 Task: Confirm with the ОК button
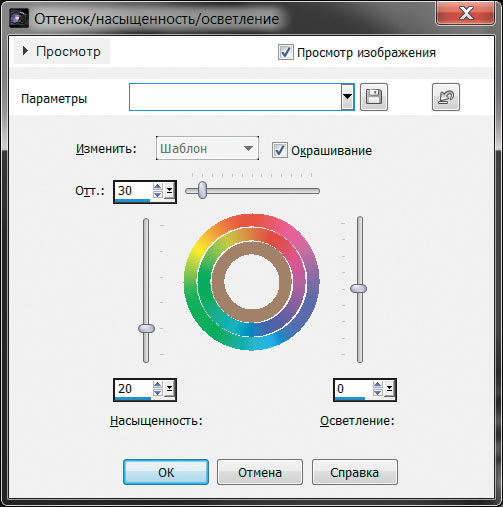tap(166, 472)
